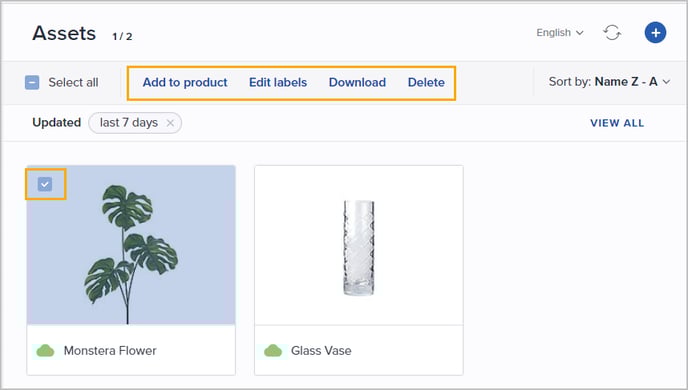Click the refresh sync icon
This screenshot has height=390, width=688.
612,32
